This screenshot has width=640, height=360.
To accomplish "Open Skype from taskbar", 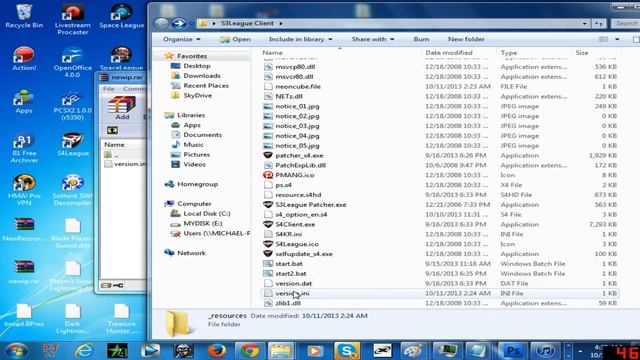I will click(347, 351).
